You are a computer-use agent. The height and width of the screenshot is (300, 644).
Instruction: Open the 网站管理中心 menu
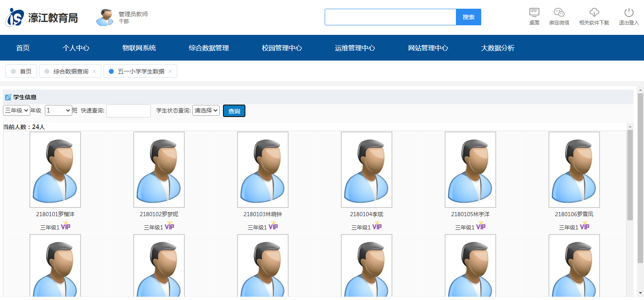coord(428,48)
